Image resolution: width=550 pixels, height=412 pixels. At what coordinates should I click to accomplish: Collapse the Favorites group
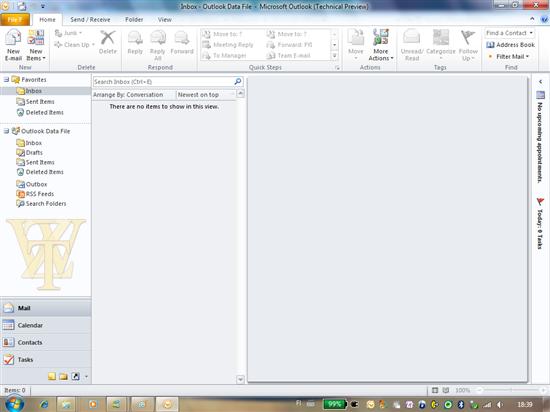pyautogui.click(x=6, y=80)
